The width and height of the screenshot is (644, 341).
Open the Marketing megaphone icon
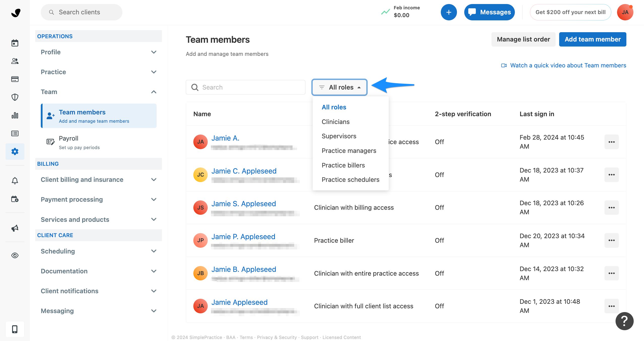click(15, 228)
